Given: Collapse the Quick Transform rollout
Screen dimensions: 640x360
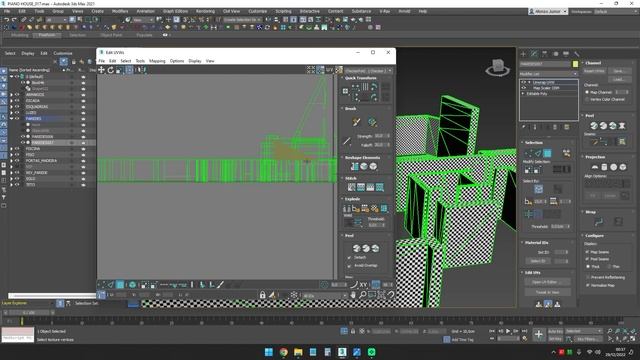Looking at the screenshot, I should [x=342, y=78].
